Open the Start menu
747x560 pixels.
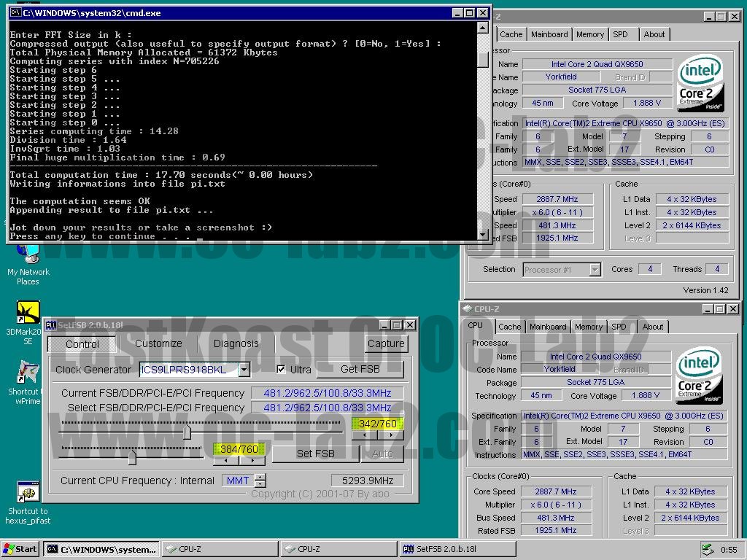[x=20, y=549]
